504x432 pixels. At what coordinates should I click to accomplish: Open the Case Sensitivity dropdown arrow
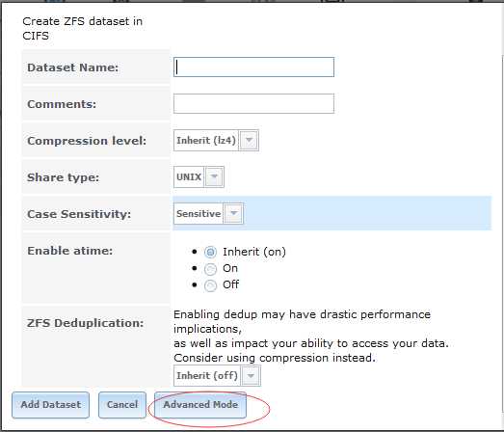click(x=233, y=213)
